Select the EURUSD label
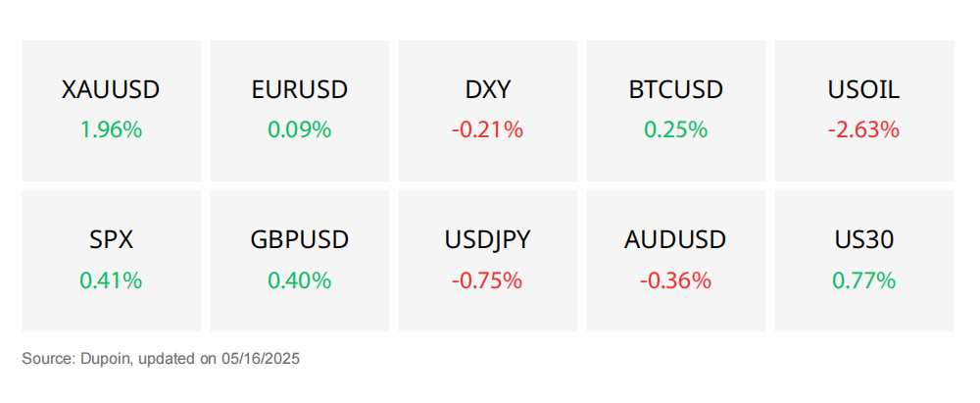The height and width of the screenshot is (403, 980). pyautogui.click(x=299, y=90)
